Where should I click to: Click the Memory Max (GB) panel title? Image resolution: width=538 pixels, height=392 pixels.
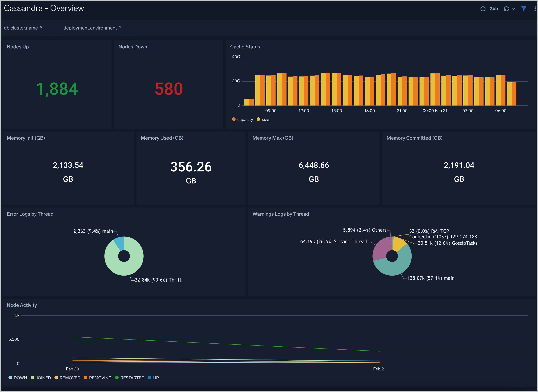pyautogui.click(x=273, y=138)
